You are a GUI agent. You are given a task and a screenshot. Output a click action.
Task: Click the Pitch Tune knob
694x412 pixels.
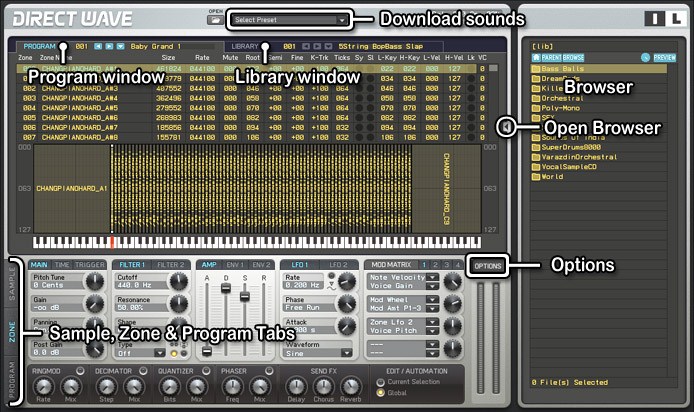93,282
